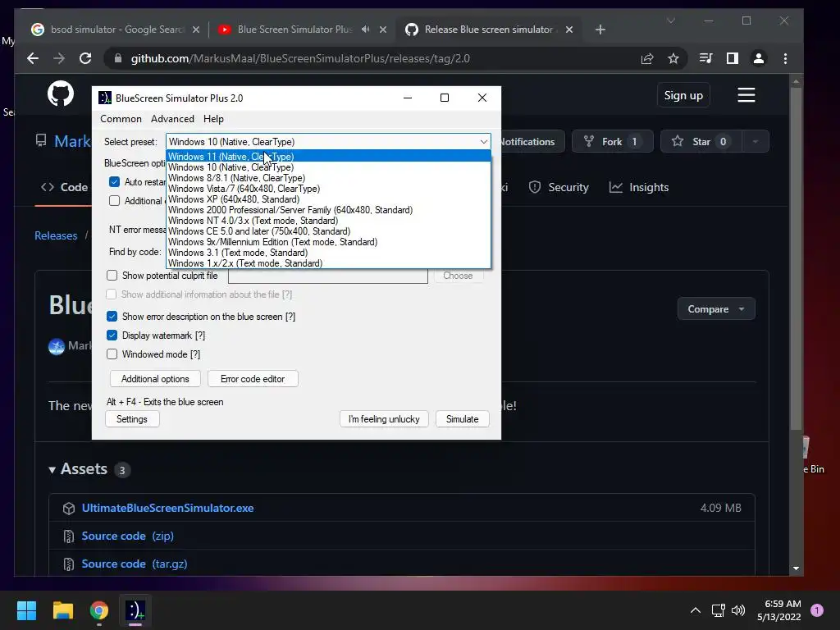Viewport: 840px width, 630px height.
Task: Toggle the Chrome side panel icon
Action: tap(733, 58)
